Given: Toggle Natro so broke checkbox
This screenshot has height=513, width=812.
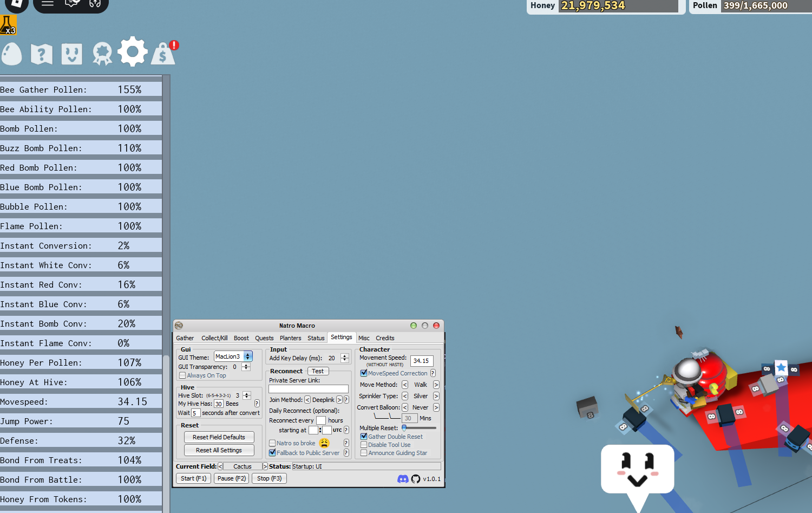Looking at the screenshot, I should tap(272, 443).
